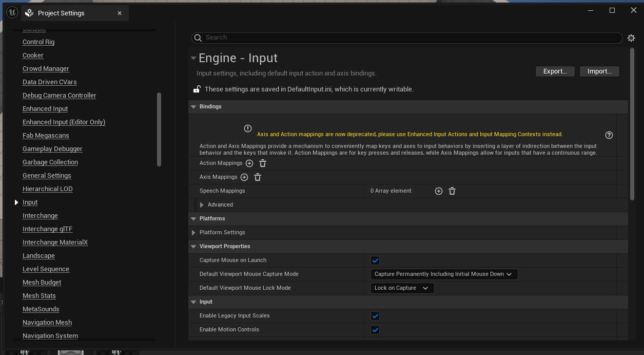Add a Speech Mappings array element

click(x=439, y=191)
